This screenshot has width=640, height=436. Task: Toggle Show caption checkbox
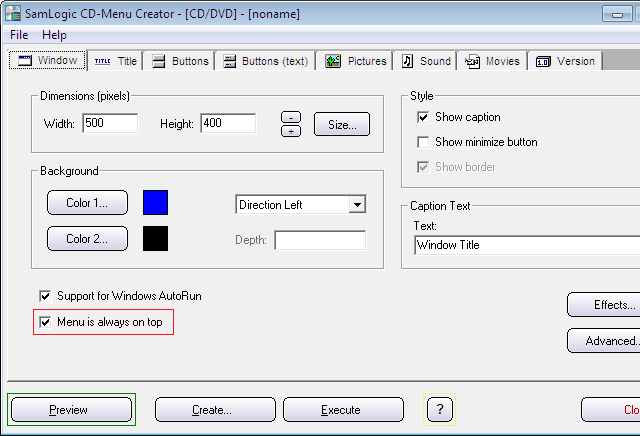pyautogui.click(x=423, y=117)
